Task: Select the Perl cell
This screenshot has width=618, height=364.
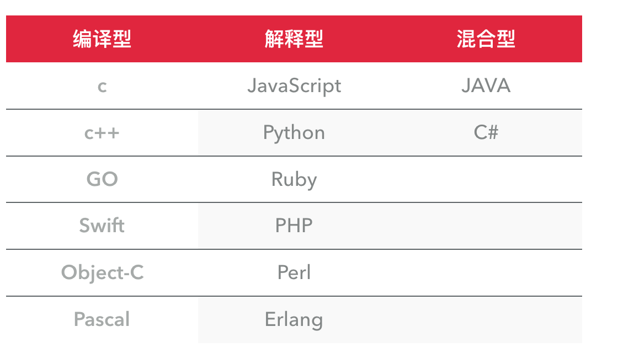Action: (x=294, y=273)
